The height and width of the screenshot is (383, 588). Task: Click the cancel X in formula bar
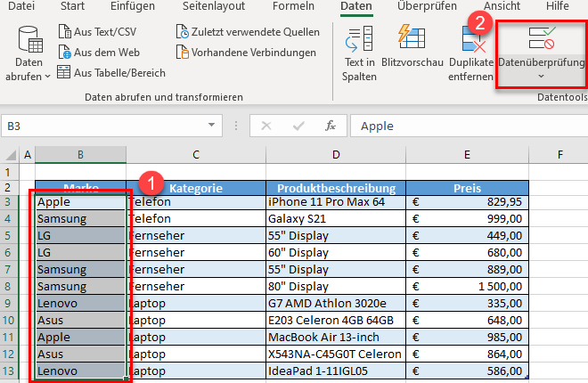pyautogui.click(x=266, y=126)
